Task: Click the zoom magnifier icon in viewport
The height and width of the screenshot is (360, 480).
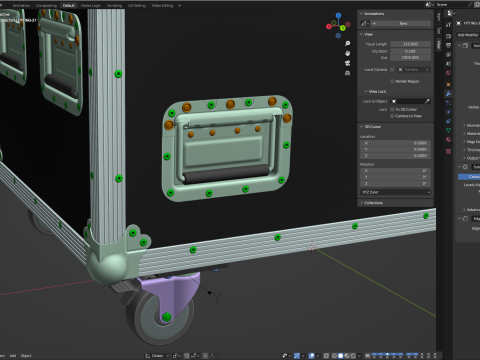Action: pos(347,44)
